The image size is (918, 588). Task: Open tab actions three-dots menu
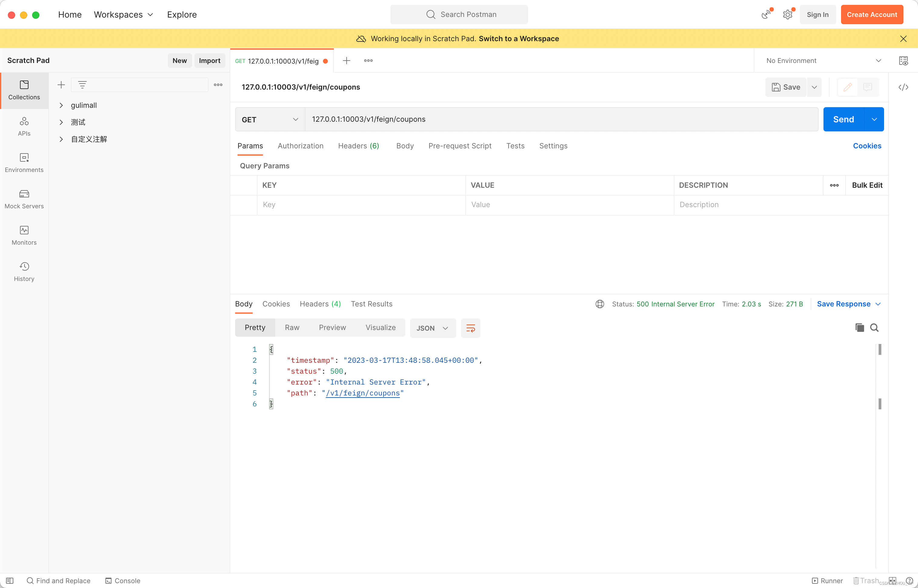368,60
